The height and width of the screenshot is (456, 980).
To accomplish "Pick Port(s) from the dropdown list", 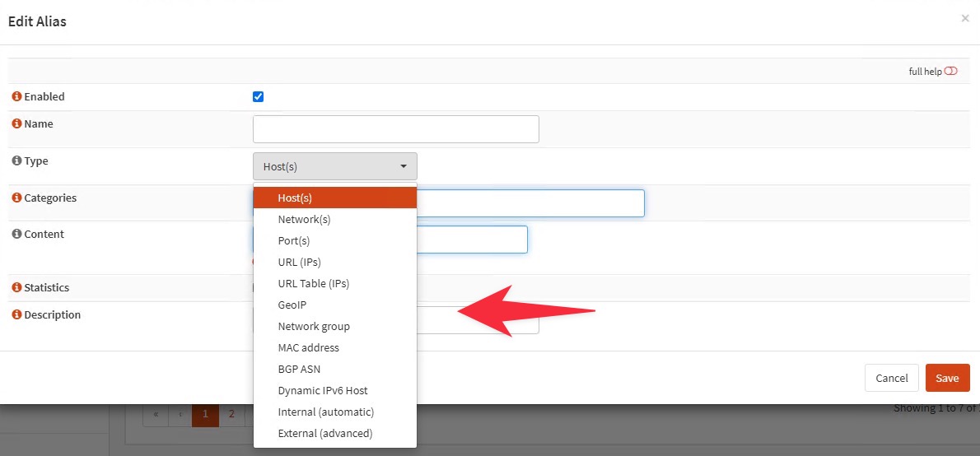I will [335, 240].
